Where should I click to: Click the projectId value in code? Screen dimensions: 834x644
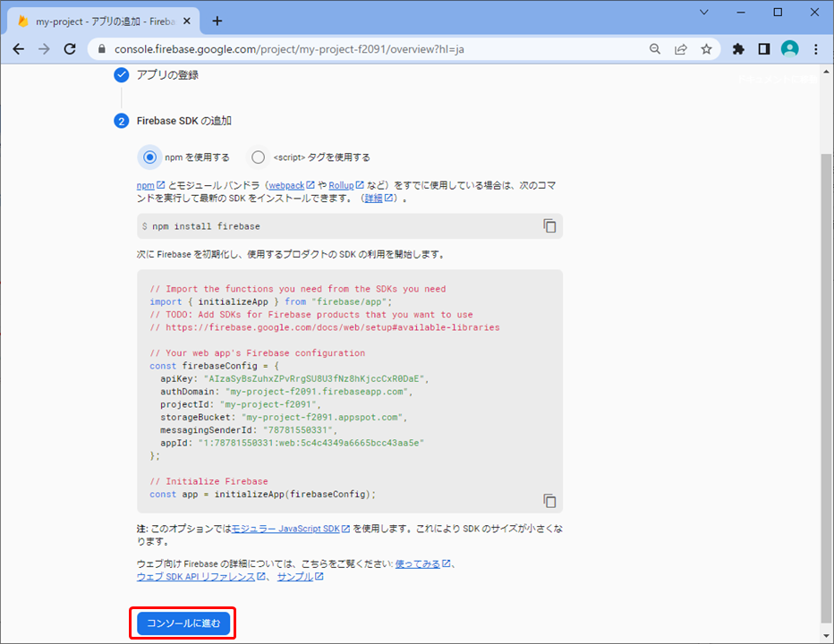268,404
